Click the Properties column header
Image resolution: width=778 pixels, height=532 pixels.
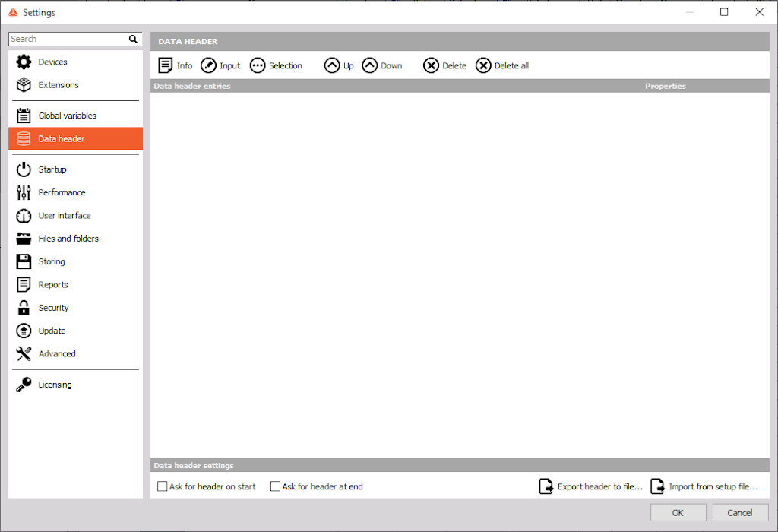pos(666,86)
